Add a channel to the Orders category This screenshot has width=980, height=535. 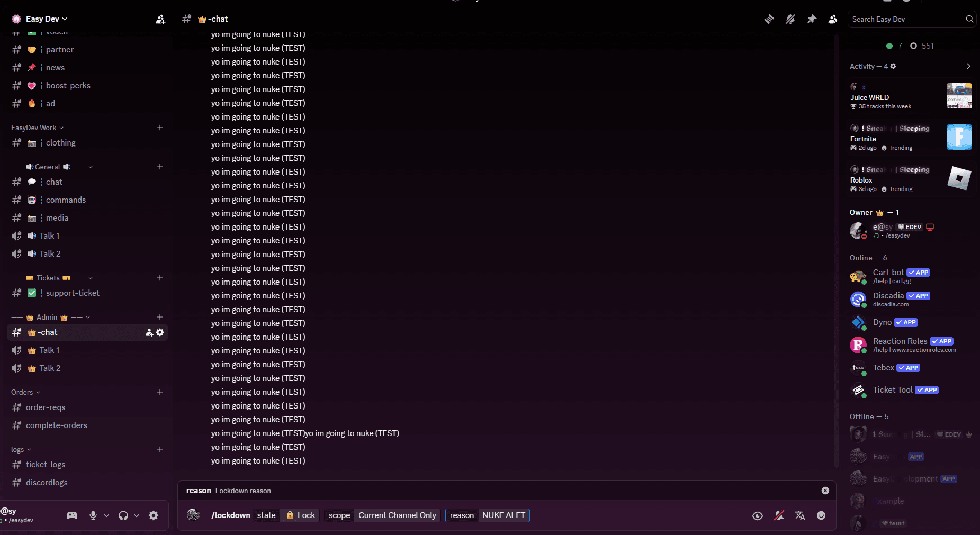click(160, 392)
